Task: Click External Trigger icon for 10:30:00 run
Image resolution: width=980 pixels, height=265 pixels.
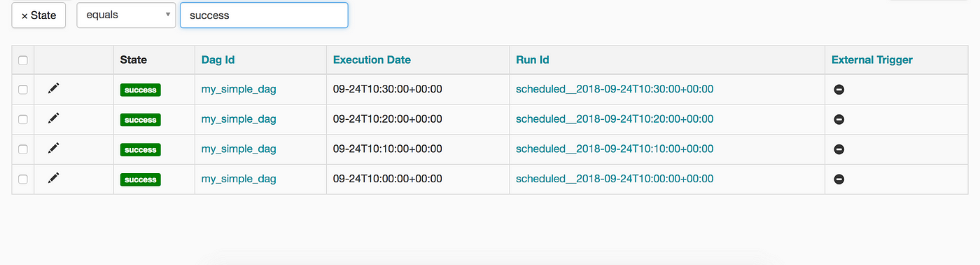Action: tap(839, 90)
